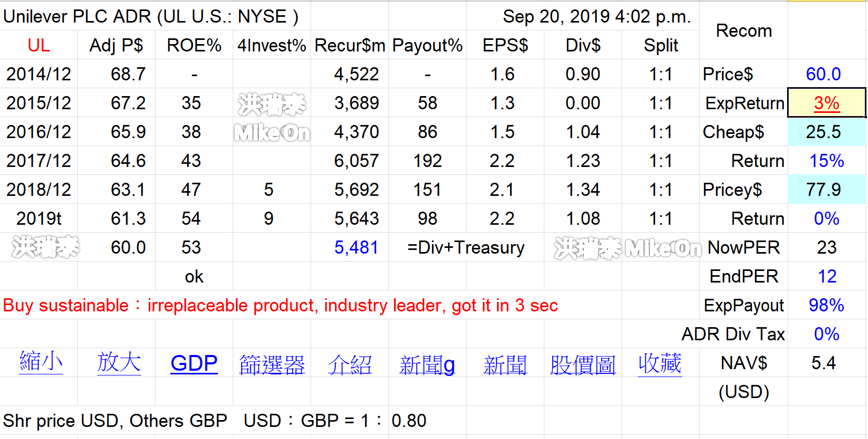Select the Recur$m value 4,522
868x439 pixels.
coord(356,74)
